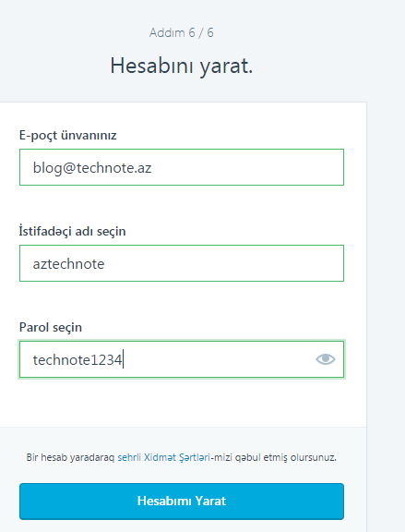Click the Bir hesab yaradaraq text
The image size is (405, 532).
(x=70, y=457)
